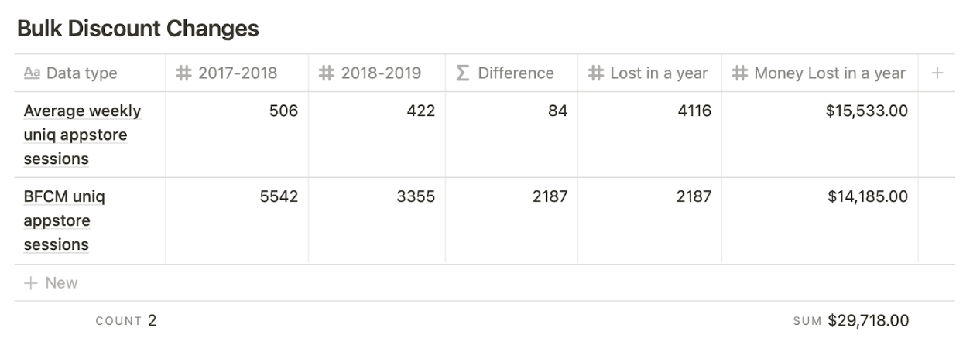This screenshot has width=980, height=362.
Task: Select the $15,533.00 money lost cell
Action: click(820, 135)
